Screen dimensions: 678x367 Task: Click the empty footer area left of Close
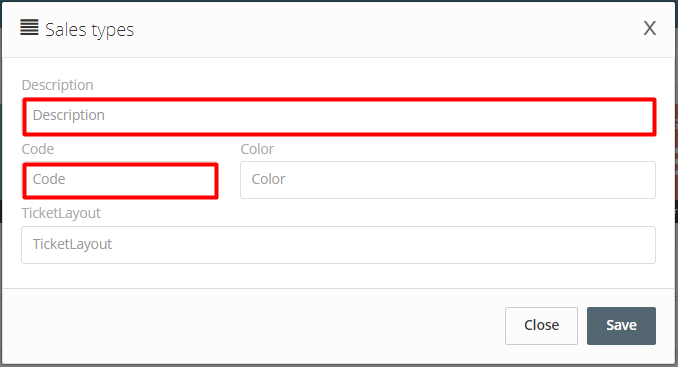coord(251,326)
